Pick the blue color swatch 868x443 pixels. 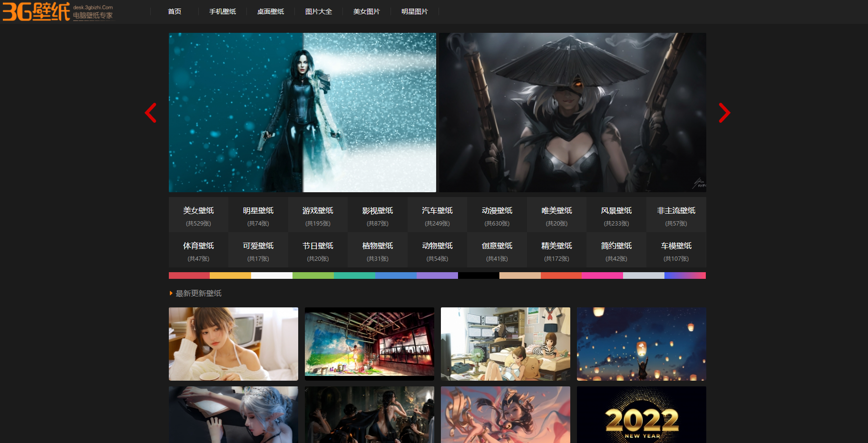tap(396, 276)
